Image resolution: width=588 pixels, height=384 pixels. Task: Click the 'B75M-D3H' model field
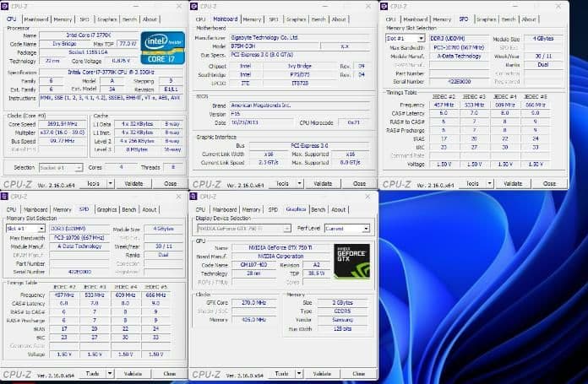point(274,46)
